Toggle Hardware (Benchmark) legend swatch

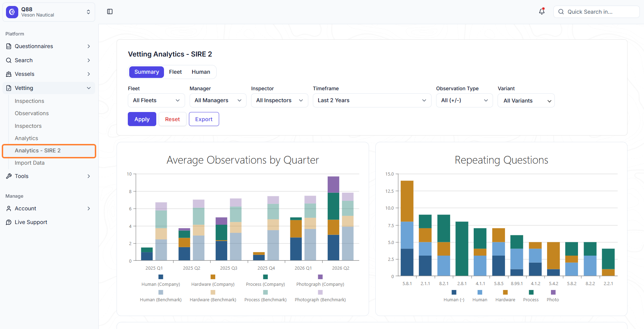tap(213, 292)
